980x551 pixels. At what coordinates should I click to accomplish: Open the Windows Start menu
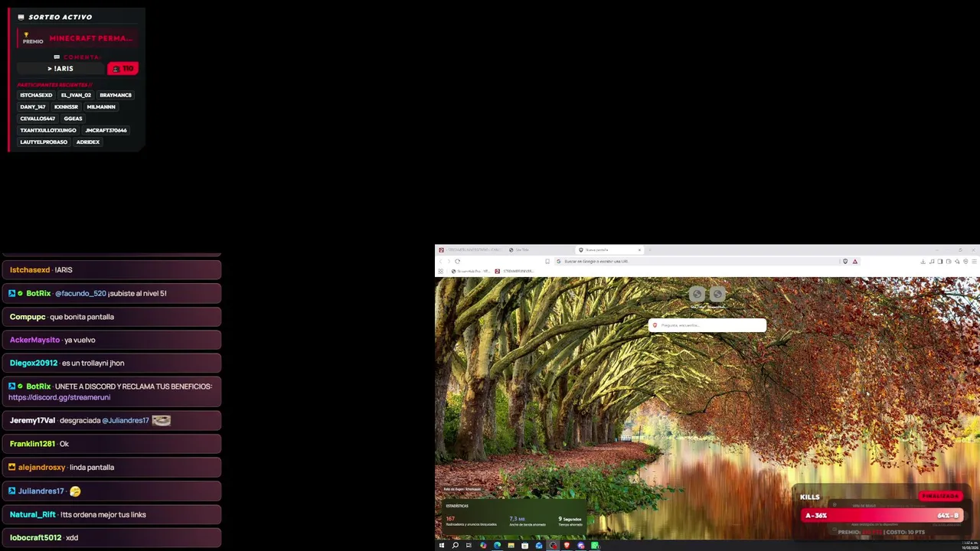tap(442, 546)
